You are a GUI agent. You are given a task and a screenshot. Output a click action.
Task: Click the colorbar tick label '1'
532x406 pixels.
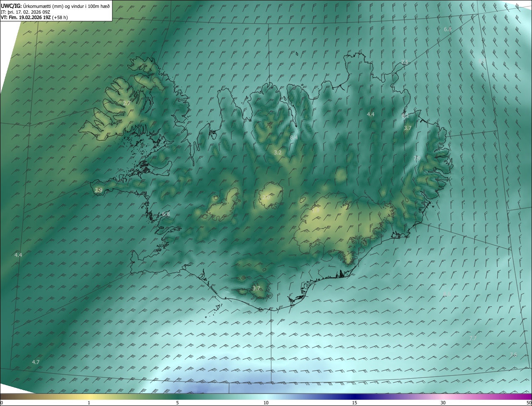pos(89,403)
